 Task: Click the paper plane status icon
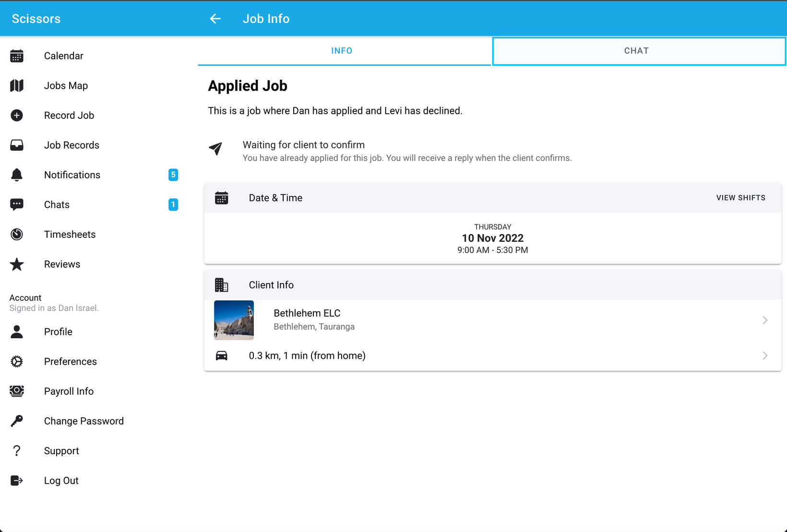(215, 149)
